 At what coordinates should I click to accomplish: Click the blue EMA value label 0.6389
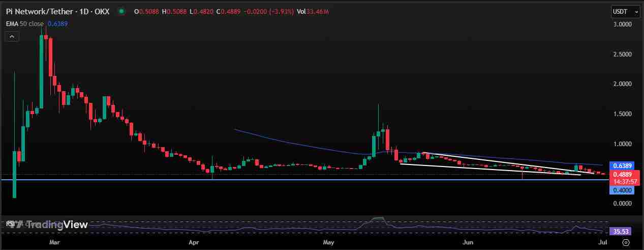(x=622, y=165)
